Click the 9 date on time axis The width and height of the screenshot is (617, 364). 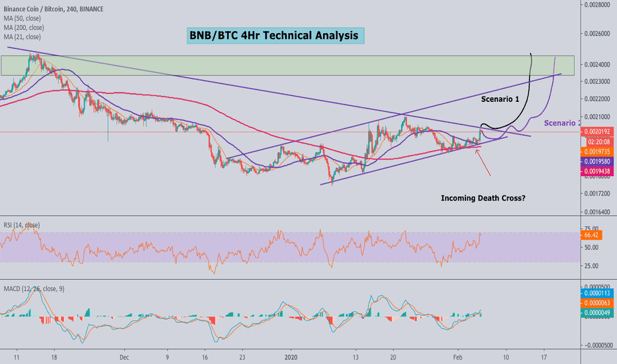point(167,357)
